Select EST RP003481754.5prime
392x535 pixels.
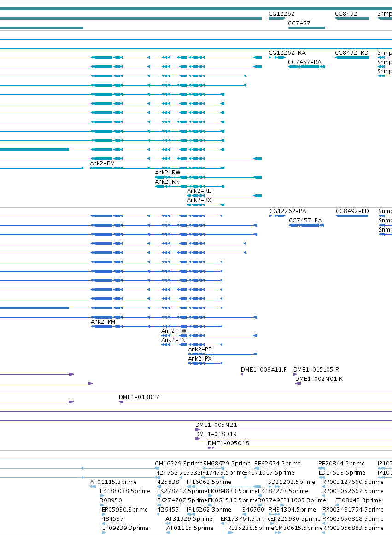coord(353,509)
